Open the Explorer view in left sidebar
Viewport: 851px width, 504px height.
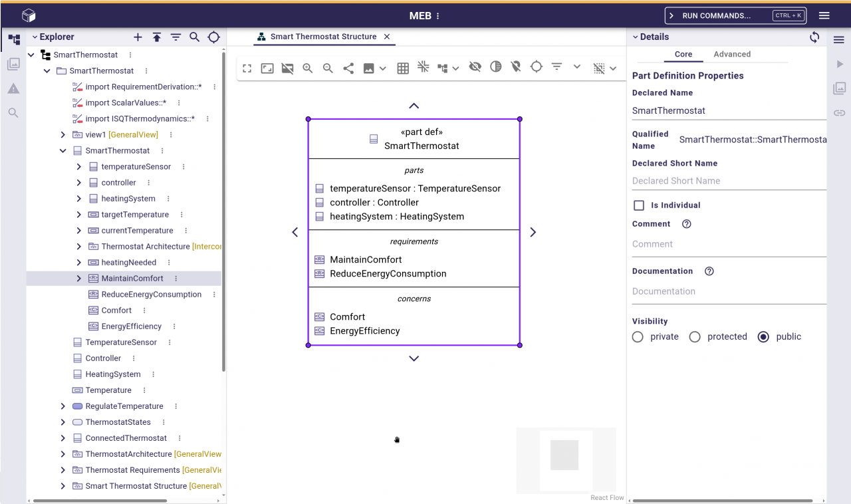click(13, 40)
